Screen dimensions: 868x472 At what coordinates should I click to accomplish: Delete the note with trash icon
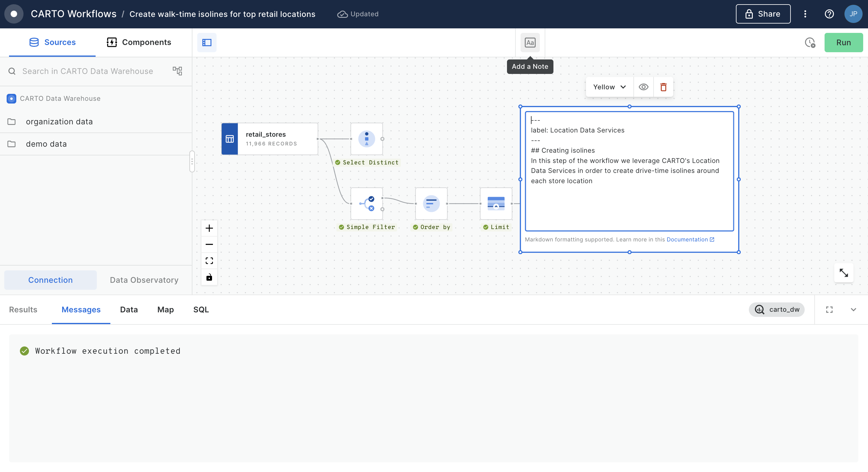(x=663, y=87)
